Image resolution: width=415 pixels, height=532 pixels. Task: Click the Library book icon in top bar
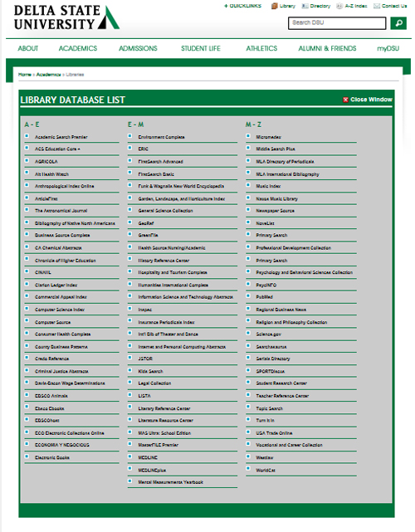tap(274, 6)
